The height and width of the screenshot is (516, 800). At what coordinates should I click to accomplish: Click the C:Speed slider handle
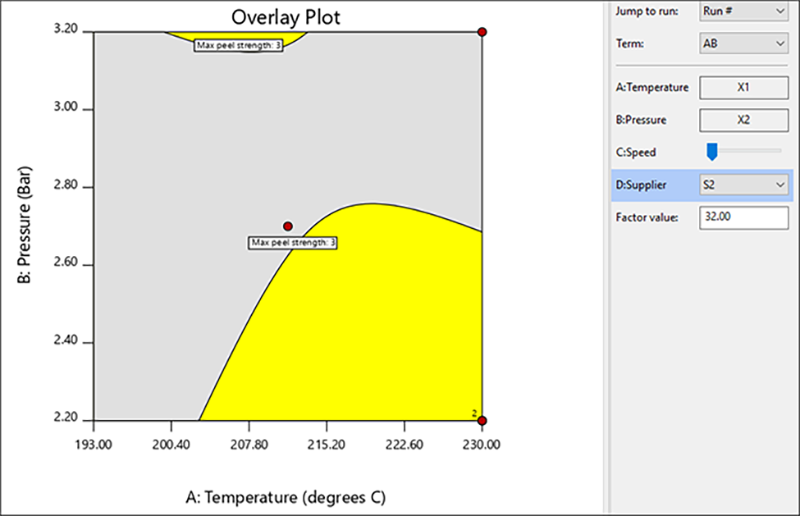tap(712, 151)
